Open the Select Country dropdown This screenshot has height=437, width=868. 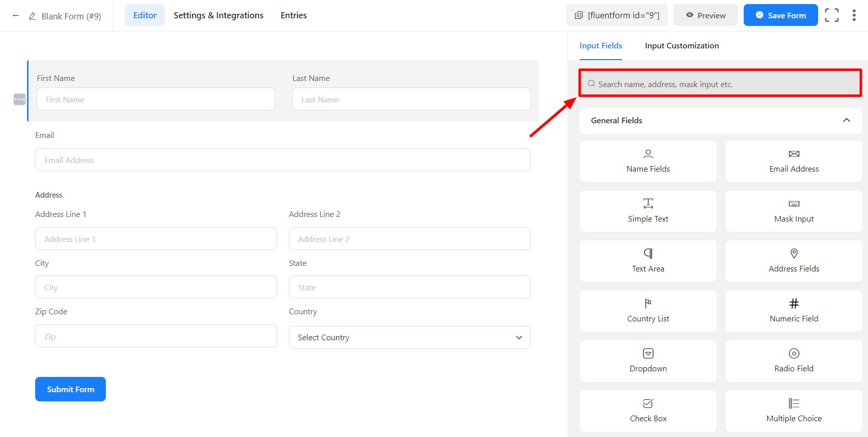click(x=410, y=337)
